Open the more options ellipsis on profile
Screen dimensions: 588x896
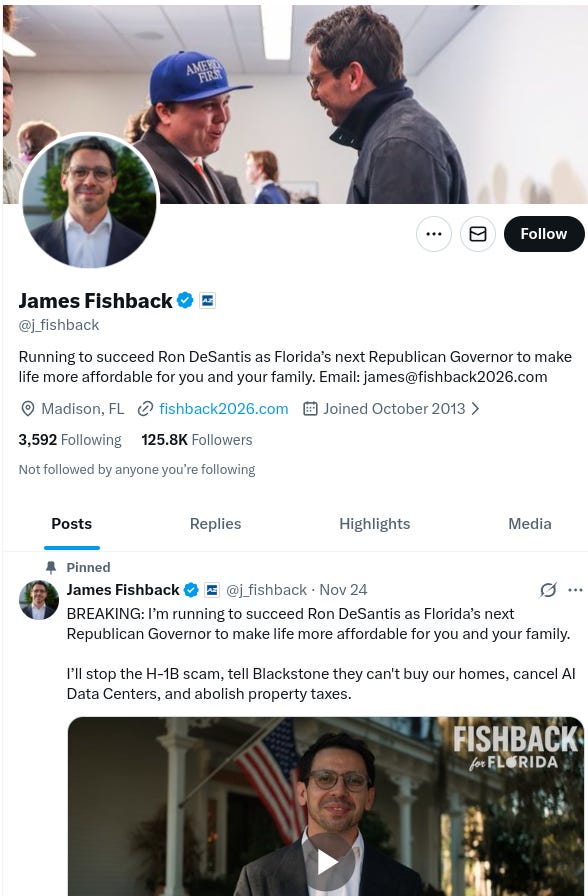click(434, 234)
